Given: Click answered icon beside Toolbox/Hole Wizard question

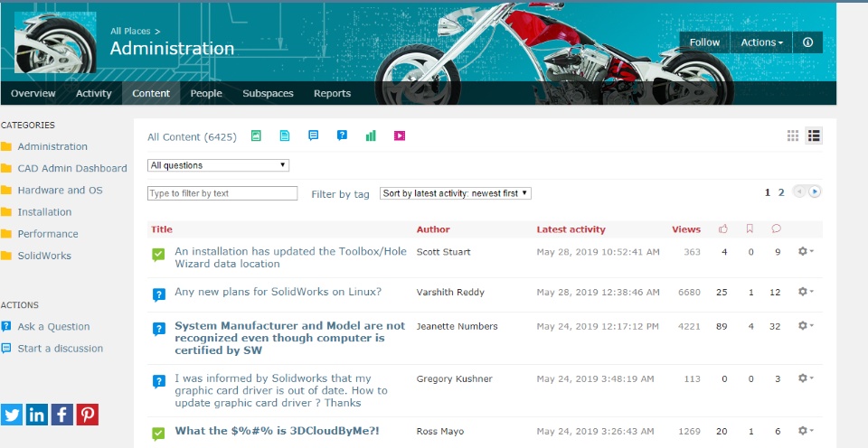Looking at the screenshot, I should pyautogui.click(x=159, y=255).
